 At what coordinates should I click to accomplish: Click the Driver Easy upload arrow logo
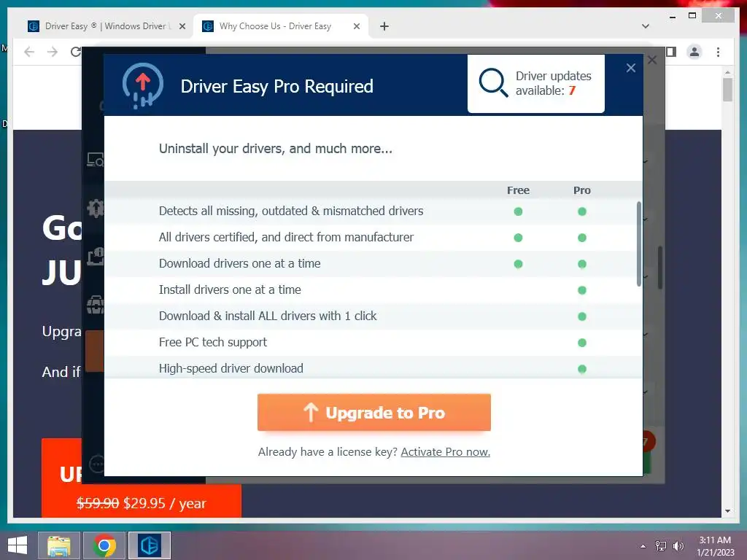click(x=142, y=86)
